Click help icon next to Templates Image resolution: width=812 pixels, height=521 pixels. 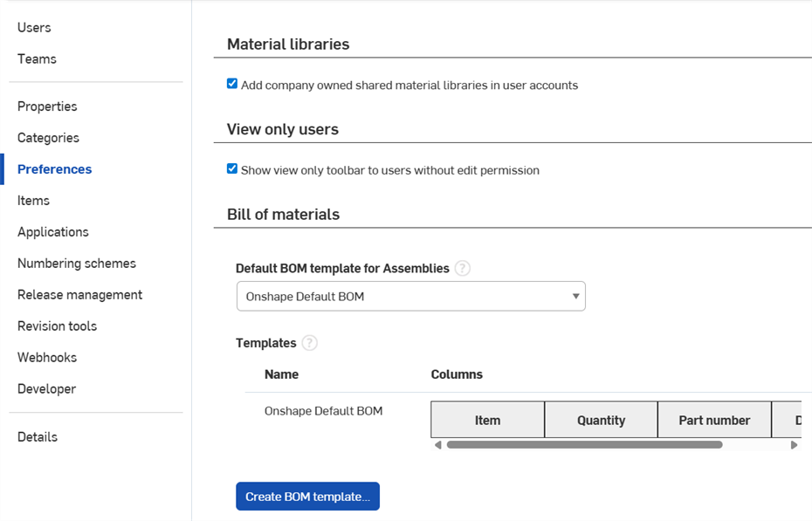[309, 343]
